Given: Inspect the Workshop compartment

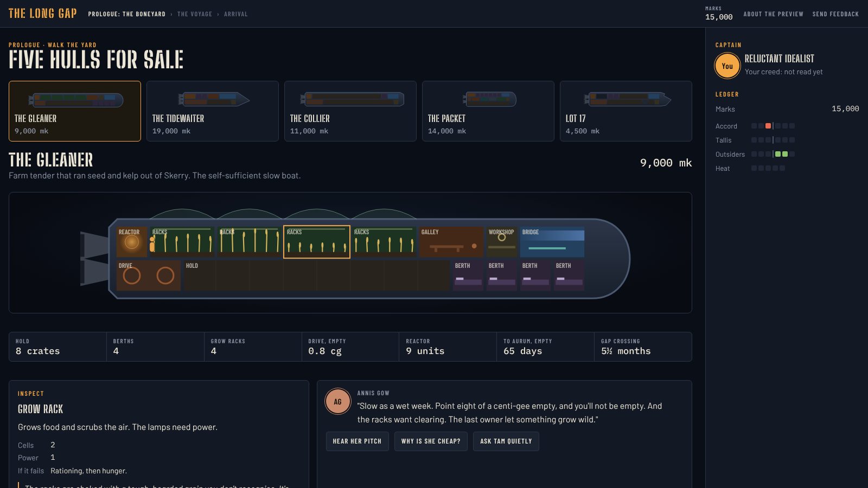Looking at the screenshot, I should pos(502,242).
